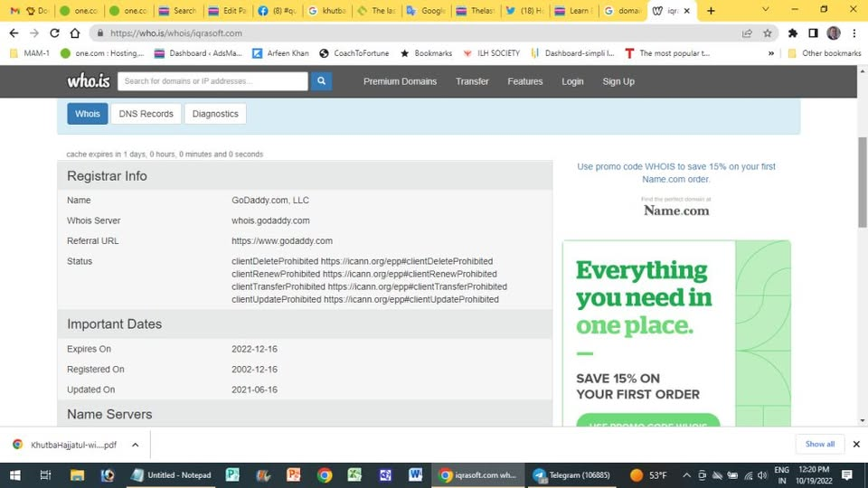Viewport: 868px width, 488px height.
Task: Open the clock and date in taskbar
Action: pyautogui.click(x=814, y=475)
